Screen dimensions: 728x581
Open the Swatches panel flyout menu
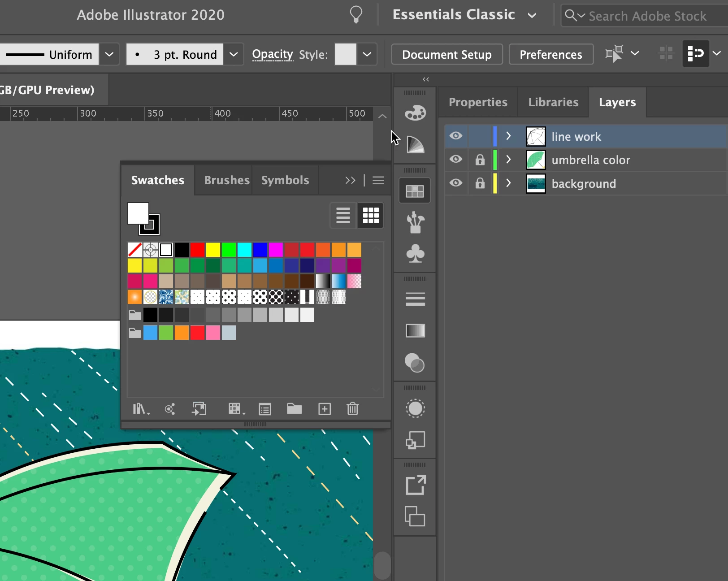click(378, 180)
